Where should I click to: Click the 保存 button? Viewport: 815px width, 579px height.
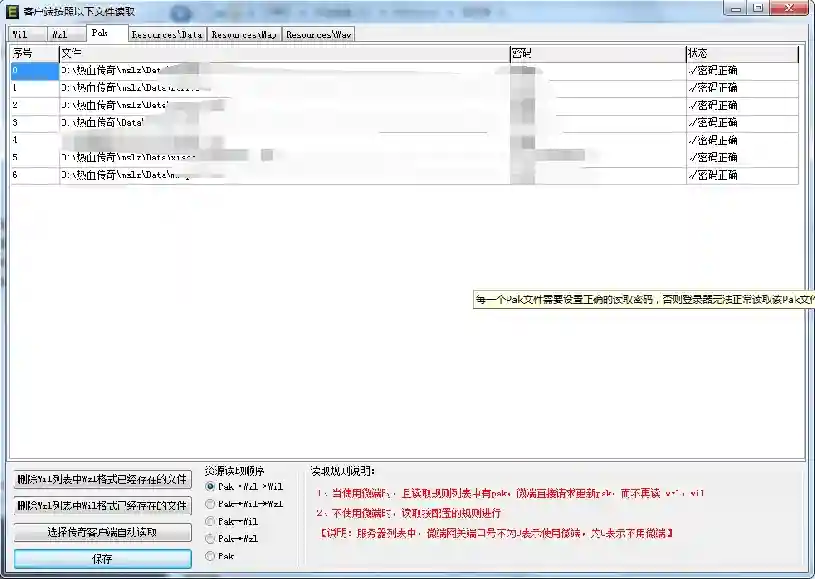click(x=102, y=559)
